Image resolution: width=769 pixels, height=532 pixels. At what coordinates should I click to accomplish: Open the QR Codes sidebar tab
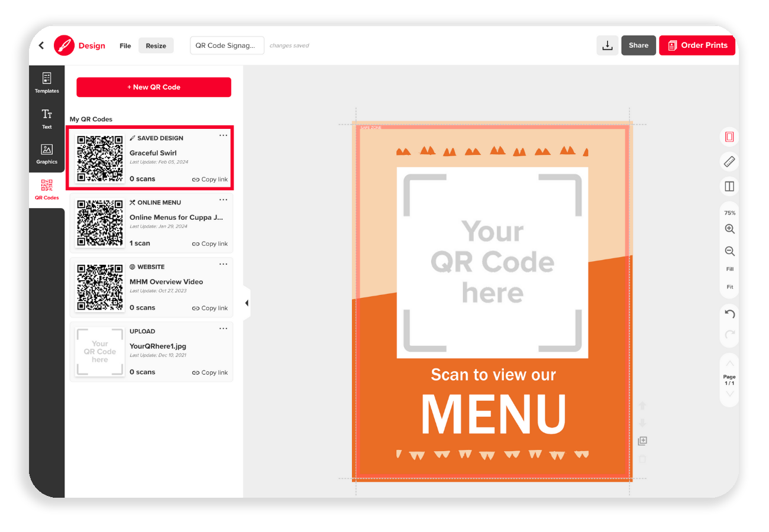pos(47,190)
